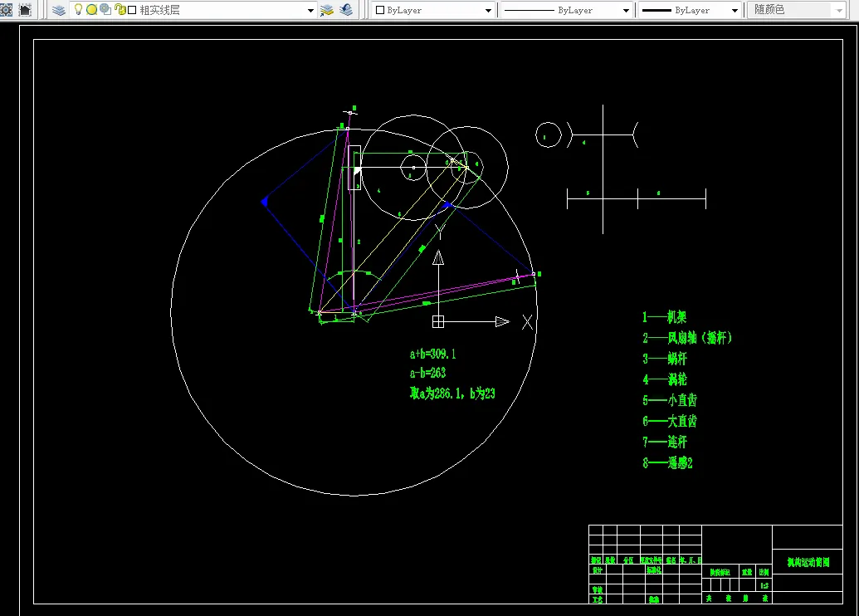Click the white layer color square

point(132,10)
